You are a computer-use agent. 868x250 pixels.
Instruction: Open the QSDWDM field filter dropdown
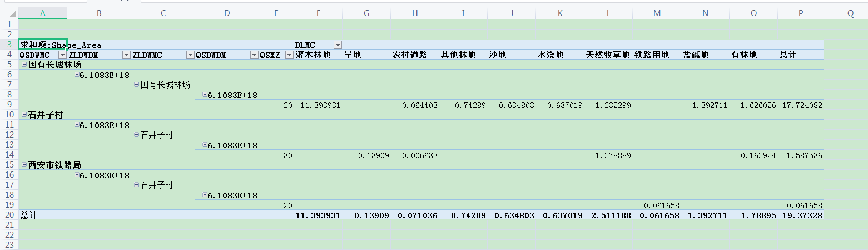[254, 55]
